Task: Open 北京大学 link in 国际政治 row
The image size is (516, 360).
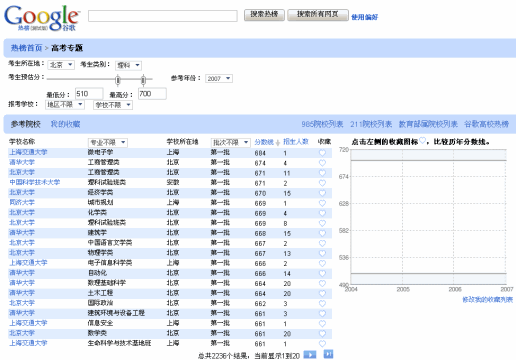Action: [x=22, y=303]
